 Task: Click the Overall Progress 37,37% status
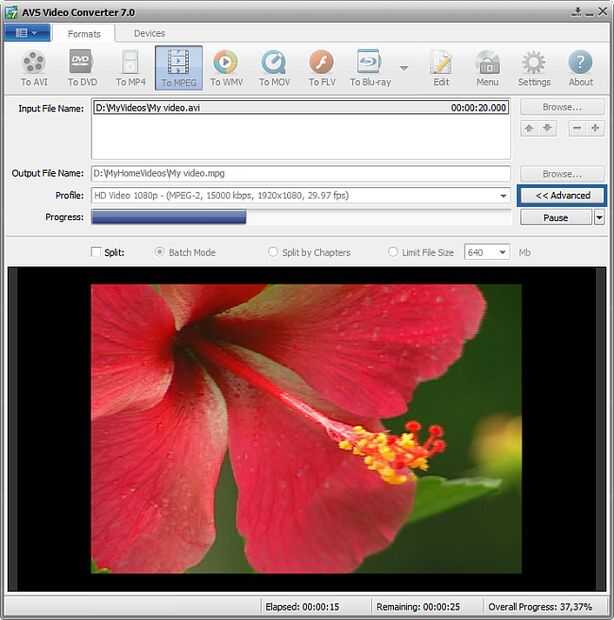540,607
